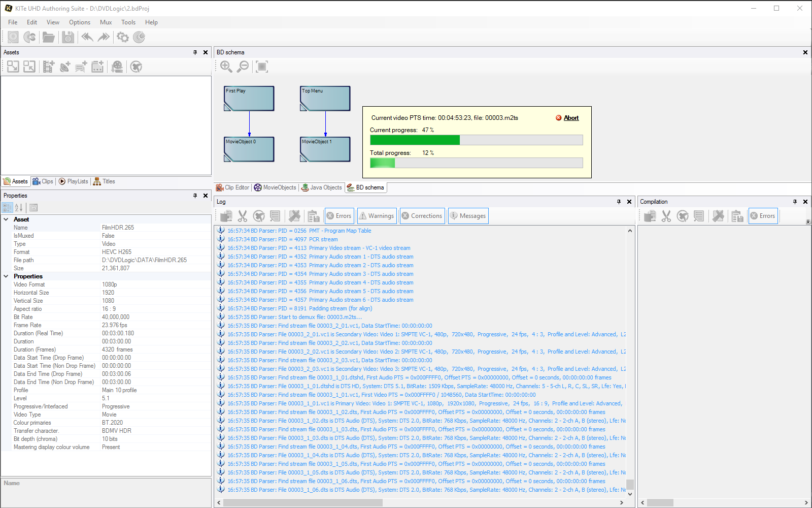This screenshot has height=508, width=812.
Task: Zoom out on the BD schema
Action: [243, 67]
